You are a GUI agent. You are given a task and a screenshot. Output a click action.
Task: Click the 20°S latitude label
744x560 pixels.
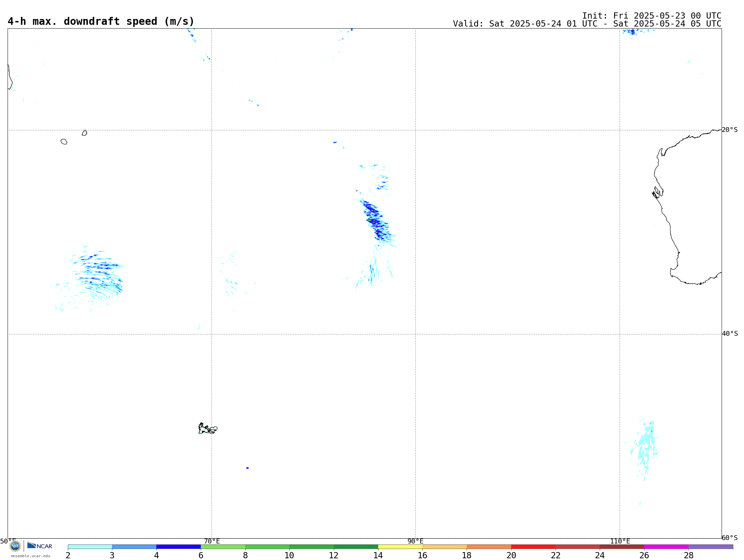tap(730, 130)
